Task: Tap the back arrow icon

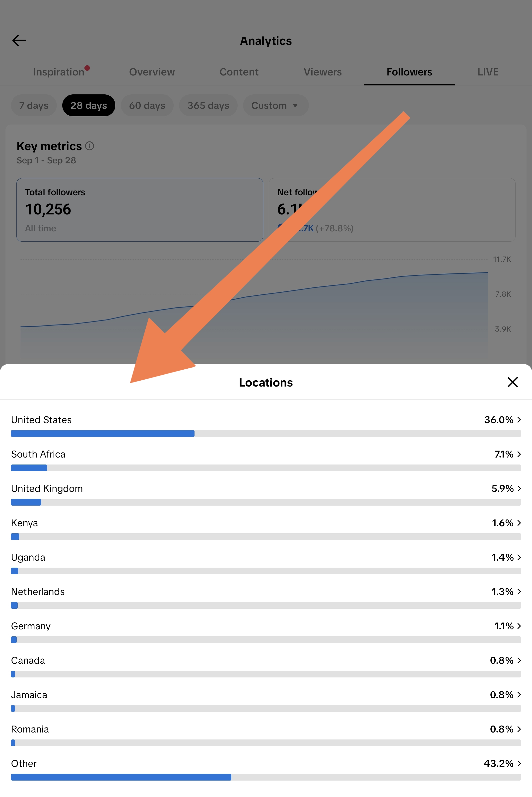Action: (x=19, y=40)
